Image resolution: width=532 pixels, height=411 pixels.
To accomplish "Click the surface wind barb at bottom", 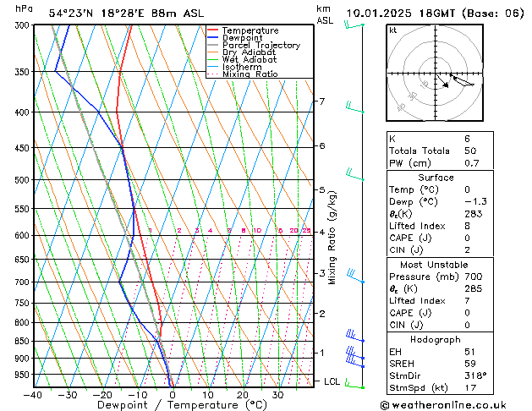I will (354, 384).
